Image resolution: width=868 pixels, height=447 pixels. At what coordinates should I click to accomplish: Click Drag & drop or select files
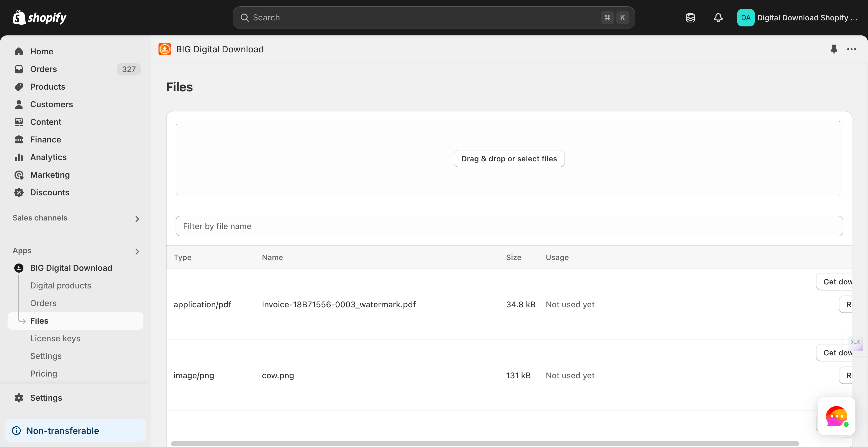(x=509, y=159)
